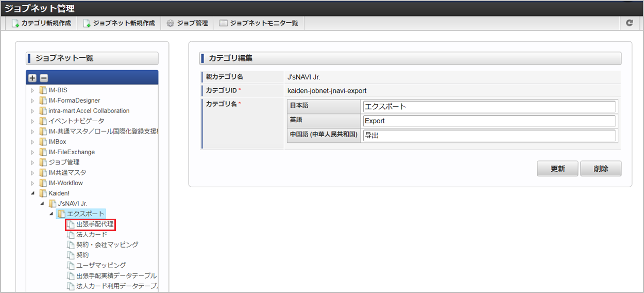Collapse the エクスポート node arrow

point(52,214)
